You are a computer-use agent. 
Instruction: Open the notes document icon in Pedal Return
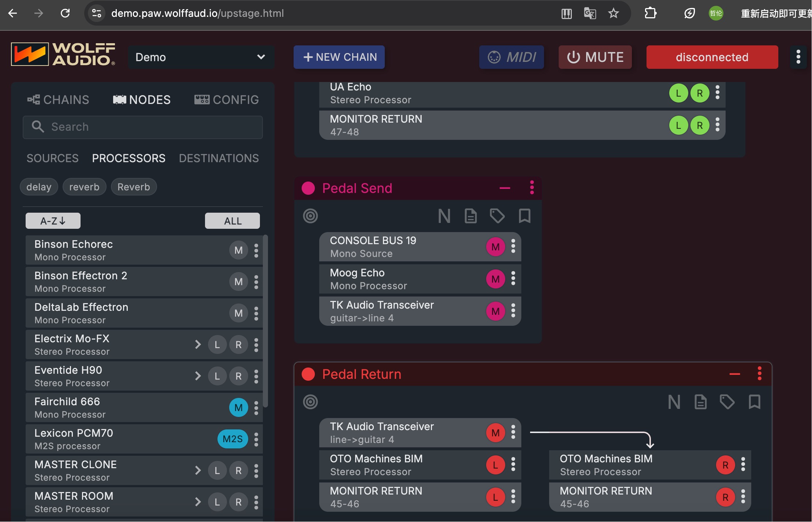(700, 402)
